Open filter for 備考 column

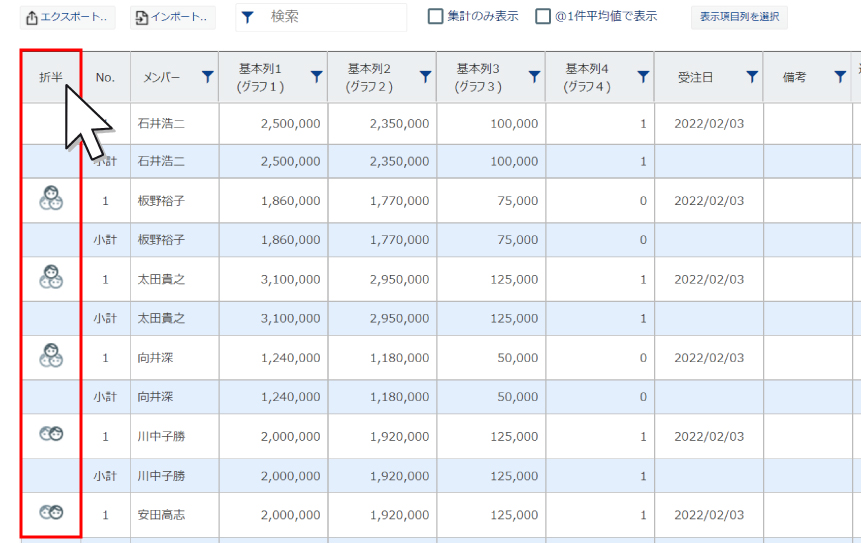[840, 77]
